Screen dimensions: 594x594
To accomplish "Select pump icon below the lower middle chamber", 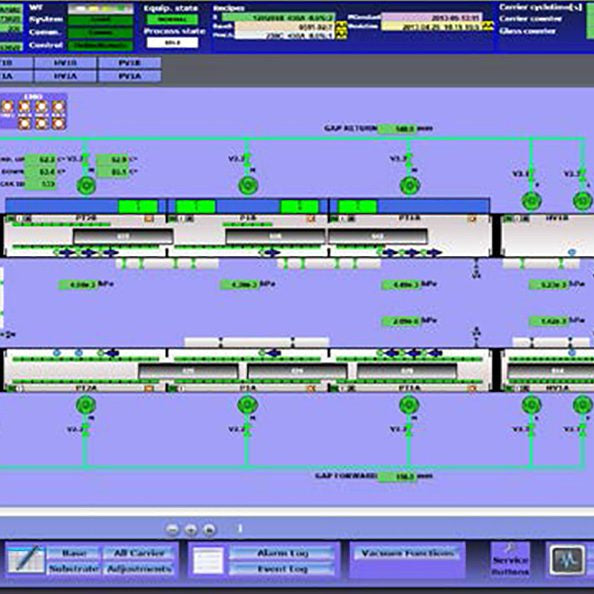I will pos(248,405).
